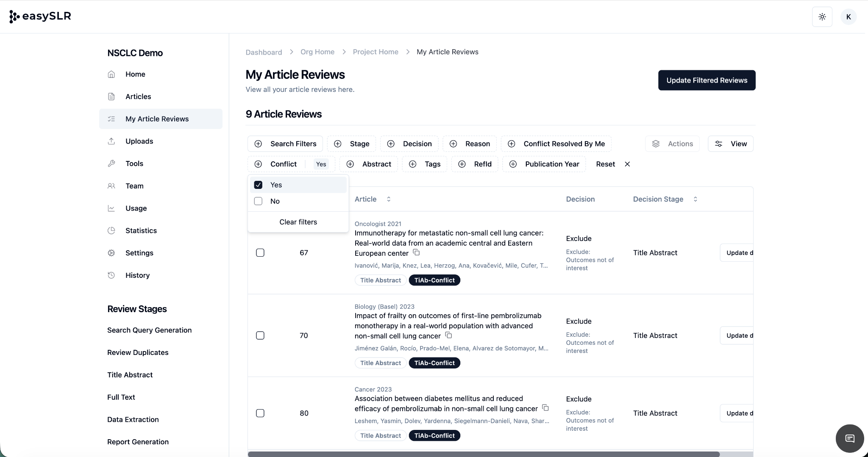Image resolution: width=868 pixels, height=457 pixels.
Task: Open the user avatar K menu
Action: [x=848, y=17]
